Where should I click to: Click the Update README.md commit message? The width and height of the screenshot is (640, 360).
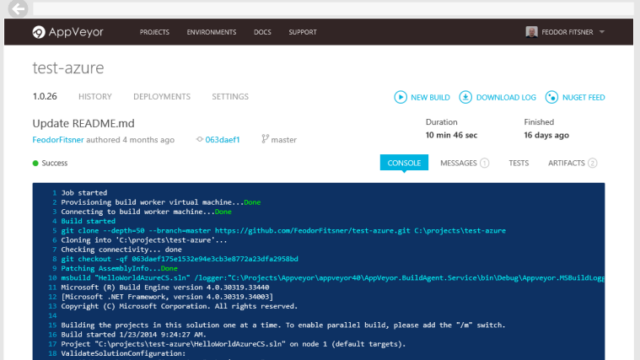tap(83, 123)
